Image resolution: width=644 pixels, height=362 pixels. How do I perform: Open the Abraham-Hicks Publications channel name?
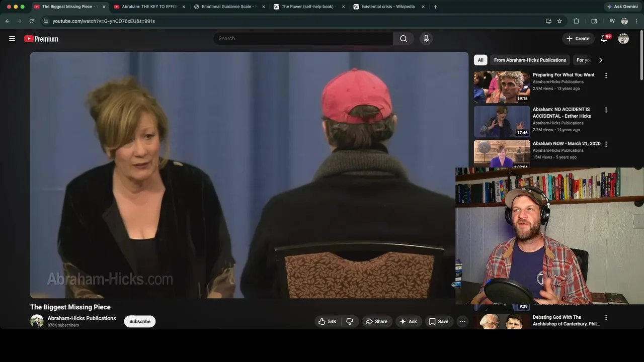click(82, 318)
